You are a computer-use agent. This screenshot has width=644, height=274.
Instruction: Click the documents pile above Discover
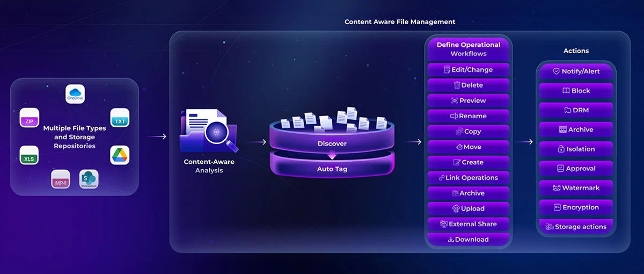pos(333,120)
